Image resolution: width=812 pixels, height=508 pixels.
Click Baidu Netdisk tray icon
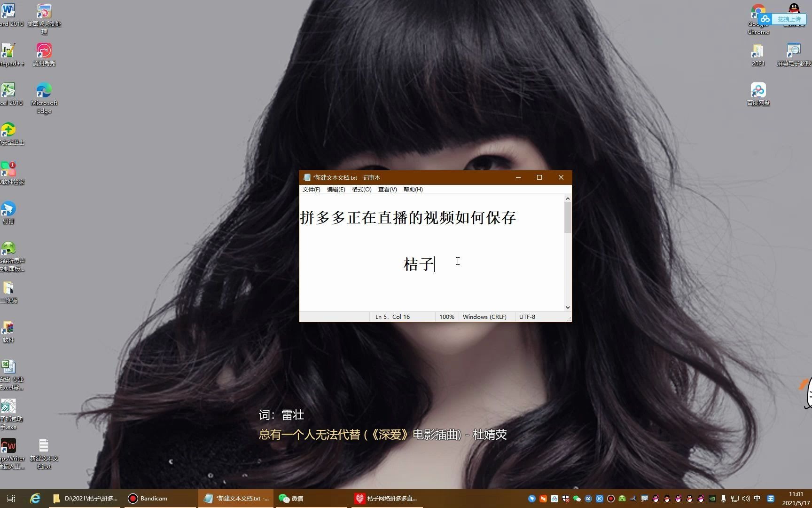[x=554, y=499]
